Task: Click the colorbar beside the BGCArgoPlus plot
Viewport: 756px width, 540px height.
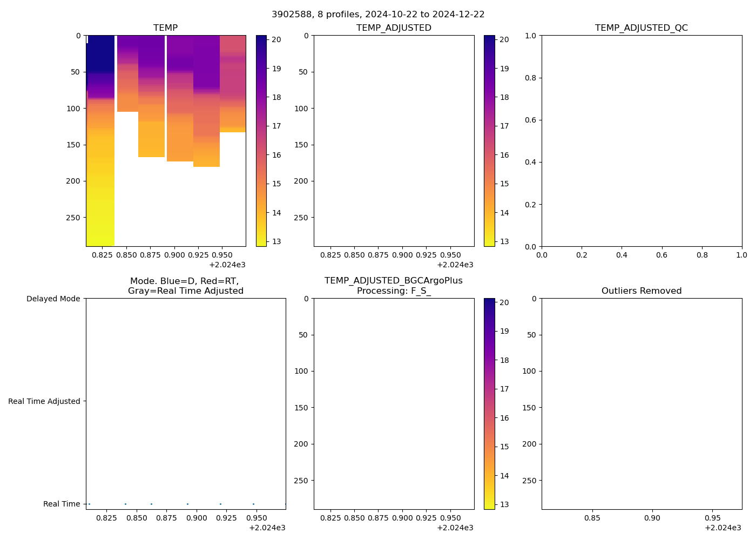Action: click(489, 403)
